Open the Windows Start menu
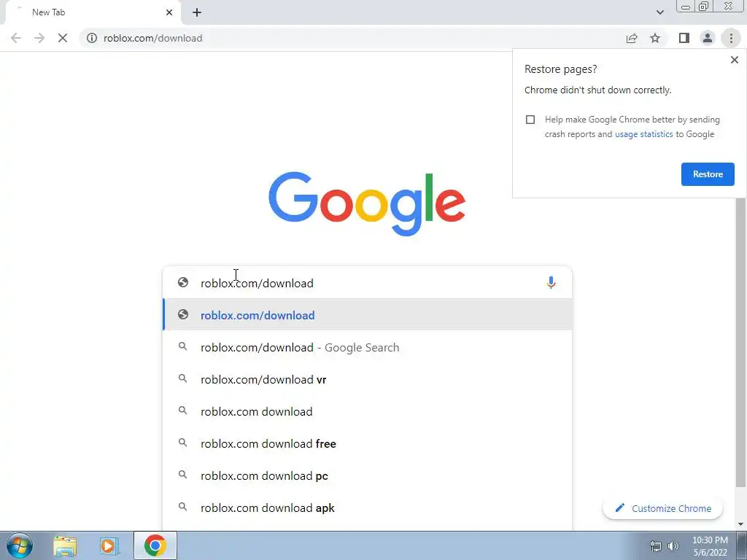747x560 pixels. [x=20, y=545]
